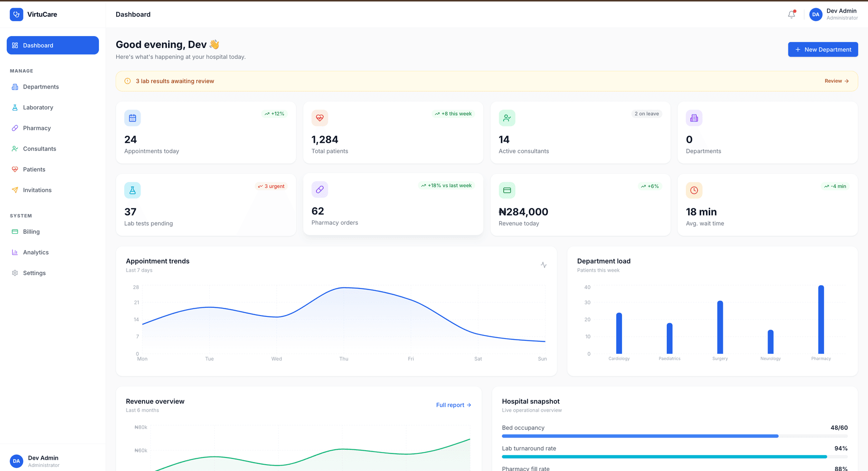Click the Pharmacy pill icon in sidebar
Screen dimensions: 868x471
tap(15, 128)
